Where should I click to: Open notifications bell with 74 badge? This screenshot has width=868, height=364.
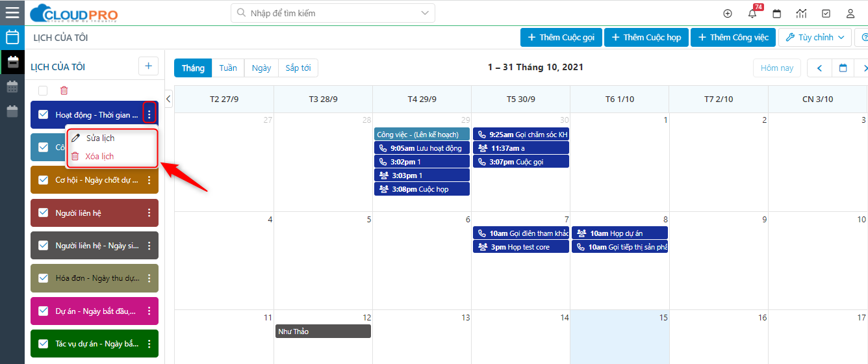(x=752, y=14)
